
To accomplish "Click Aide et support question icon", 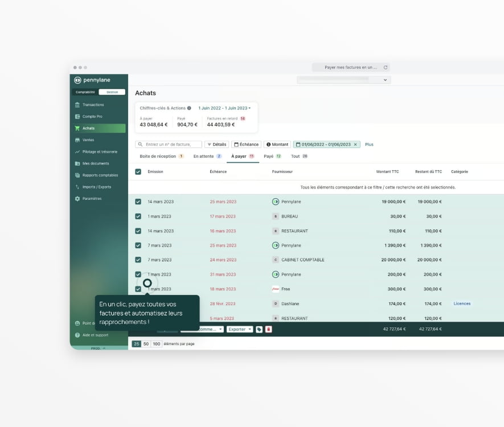I will point(77,335).
